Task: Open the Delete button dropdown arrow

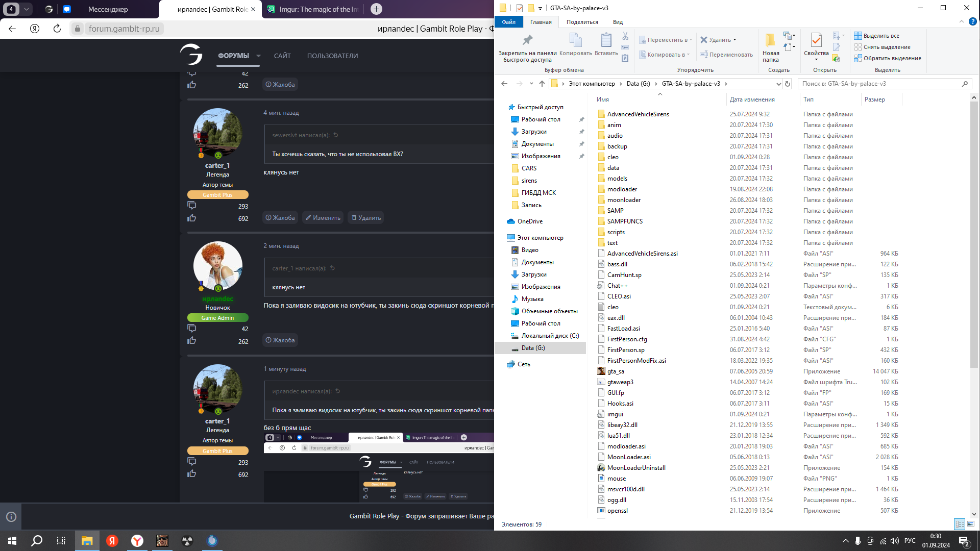Action: (x=735, y=40)
